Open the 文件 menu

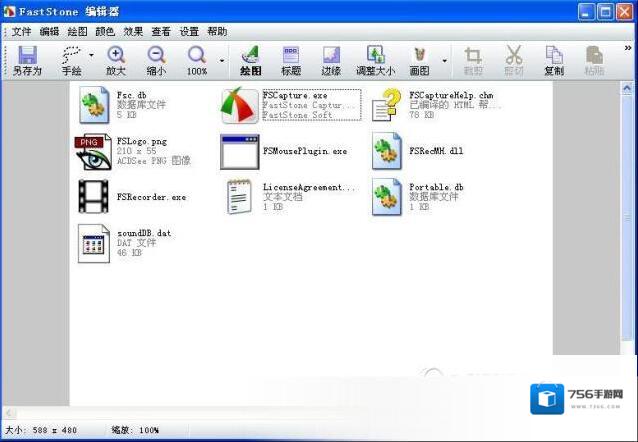point(21,31)
